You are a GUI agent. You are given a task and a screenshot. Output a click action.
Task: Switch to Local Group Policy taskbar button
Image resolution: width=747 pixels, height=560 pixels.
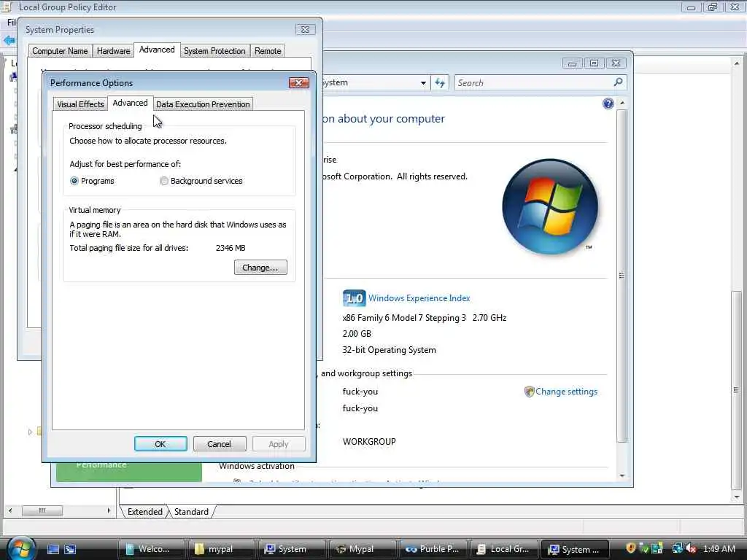click(503, 549)
